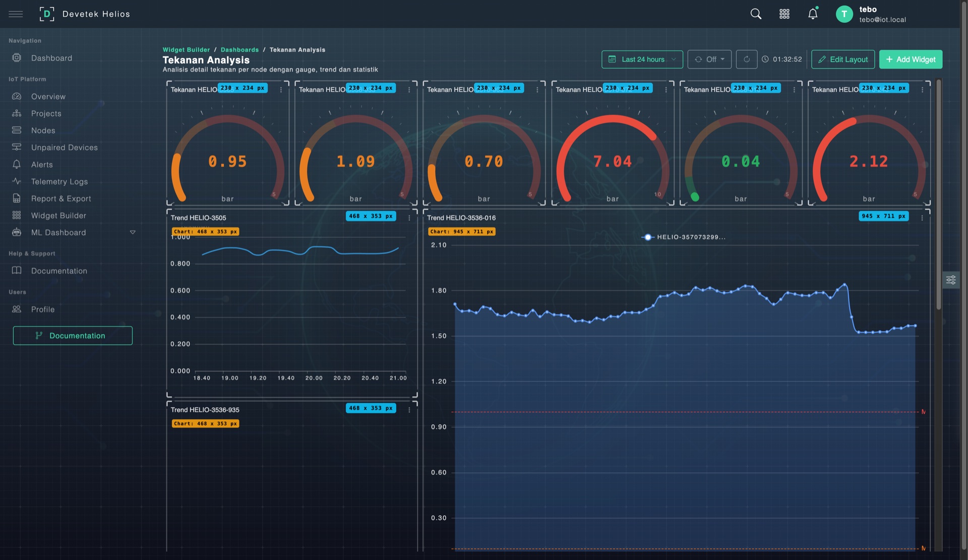Viewport: 968px width, 560px height.
Task: Click the Report & Export sidebar icon
Action: point(16,198)
